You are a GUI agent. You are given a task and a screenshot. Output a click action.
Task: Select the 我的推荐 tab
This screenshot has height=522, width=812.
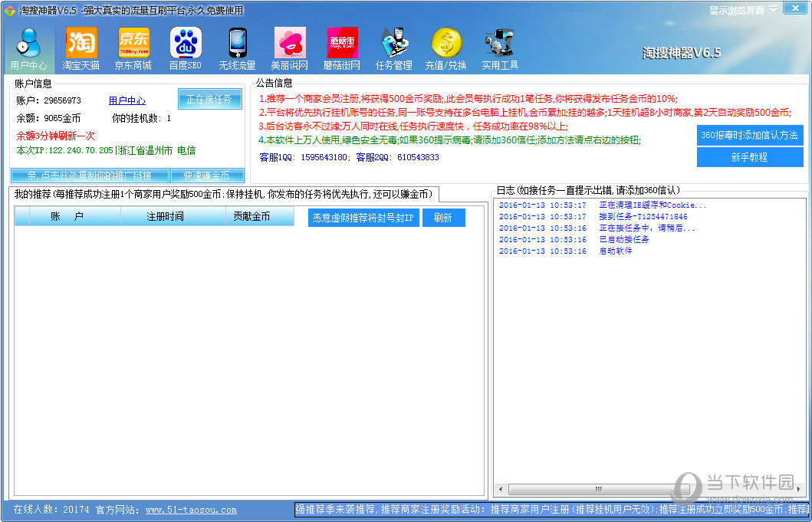(224, 195)
